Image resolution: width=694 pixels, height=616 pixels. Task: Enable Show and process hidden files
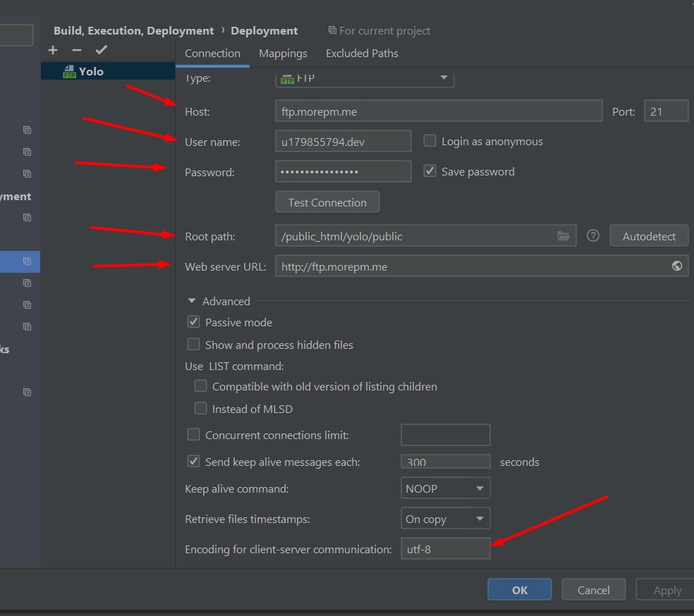click(193, 345)
